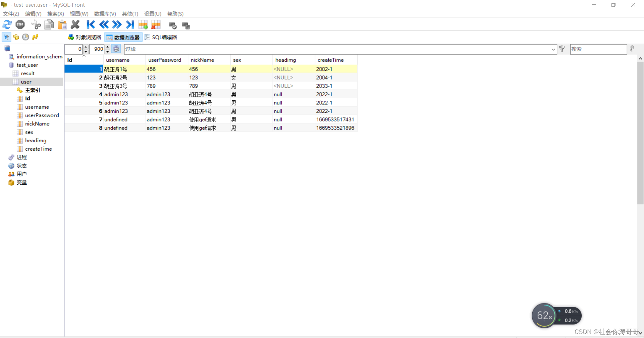This screenshot has width=644, height=338.
Task: Switch to 对象浏览器 tab
Action: pyautogui.click(x=85, y=37)
